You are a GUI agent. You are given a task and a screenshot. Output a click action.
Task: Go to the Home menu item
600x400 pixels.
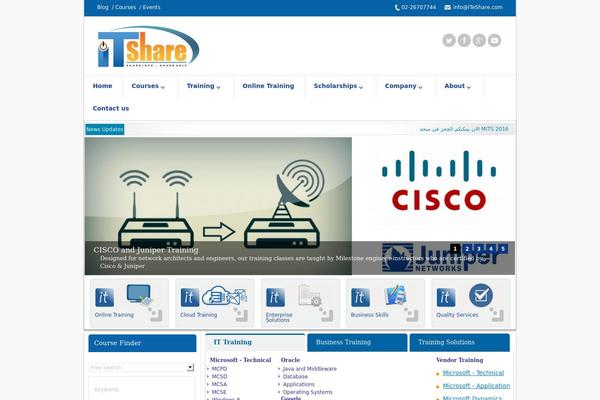(103, 86)
